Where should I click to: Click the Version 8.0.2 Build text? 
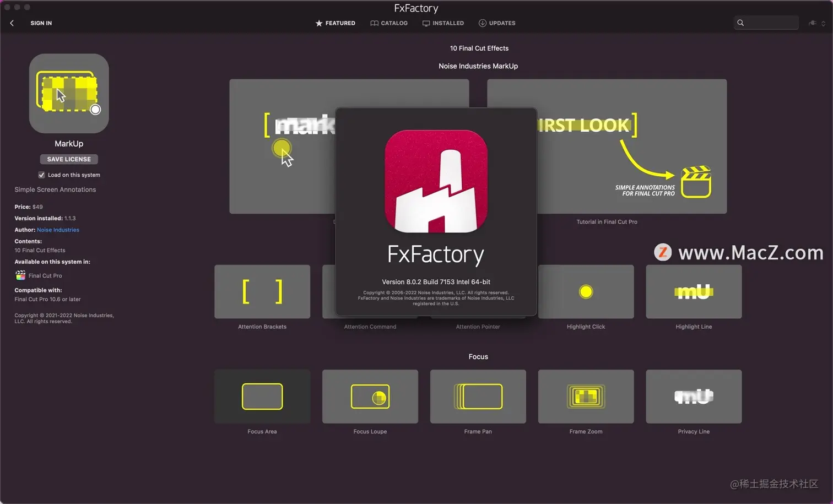[x=436, y=281]
